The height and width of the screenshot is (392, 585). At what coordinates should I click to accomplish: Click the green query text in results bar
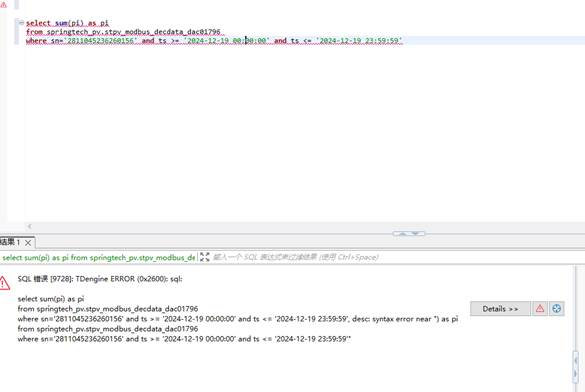pos(98,257)
